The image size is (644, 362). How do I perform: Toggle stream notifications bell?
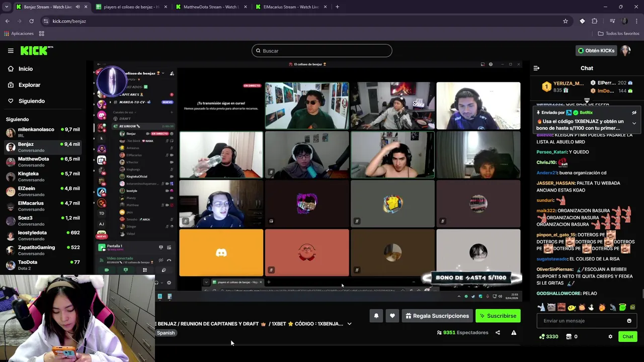pos(376,316)
